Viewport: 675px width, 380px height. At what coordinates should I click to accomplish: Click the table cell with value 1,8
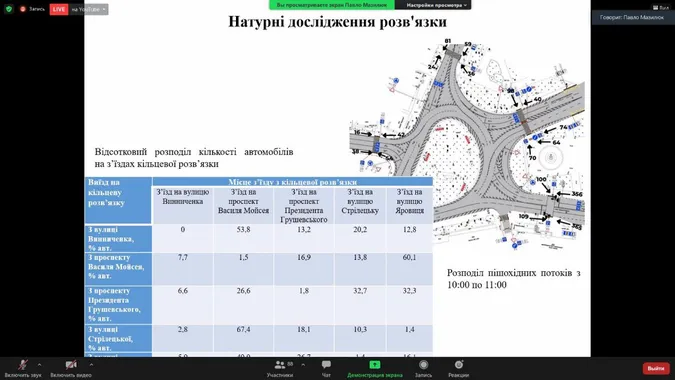click(x=303, y=305)
